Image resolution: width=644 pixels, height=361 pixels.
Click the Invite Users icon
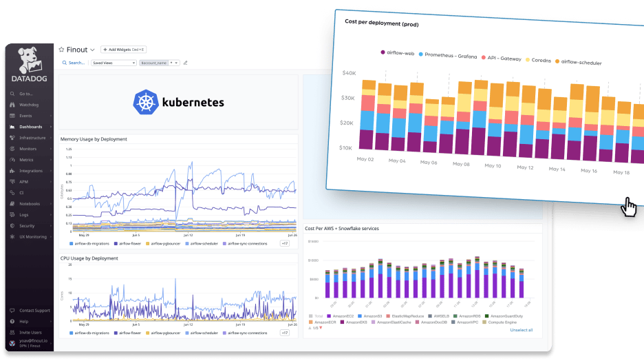pyautogui.click(x=12, y=332)
